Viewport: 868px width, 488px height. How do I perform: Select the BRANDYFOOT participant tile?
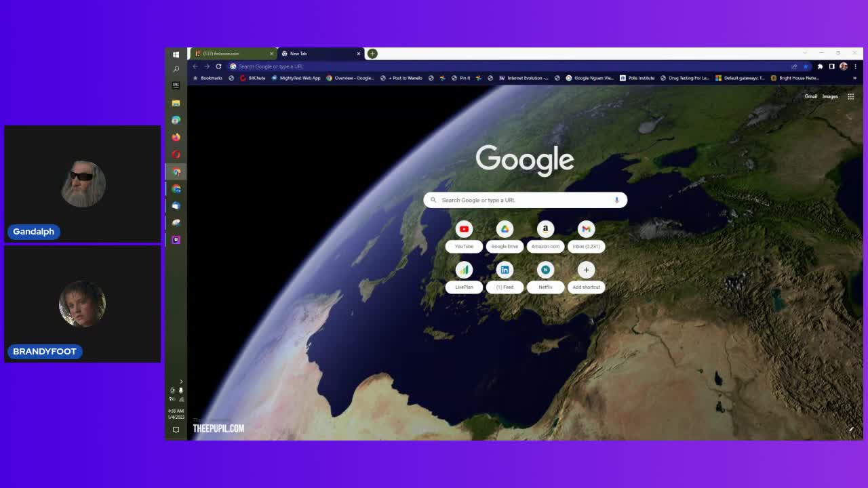pyautogui.click(x=83, y=304)
